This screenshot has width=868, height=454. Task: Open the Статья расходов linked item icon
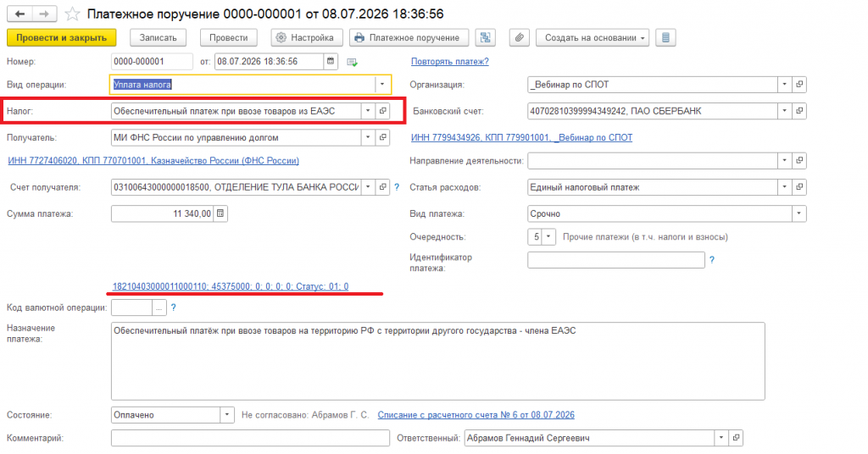click(799, 187)
